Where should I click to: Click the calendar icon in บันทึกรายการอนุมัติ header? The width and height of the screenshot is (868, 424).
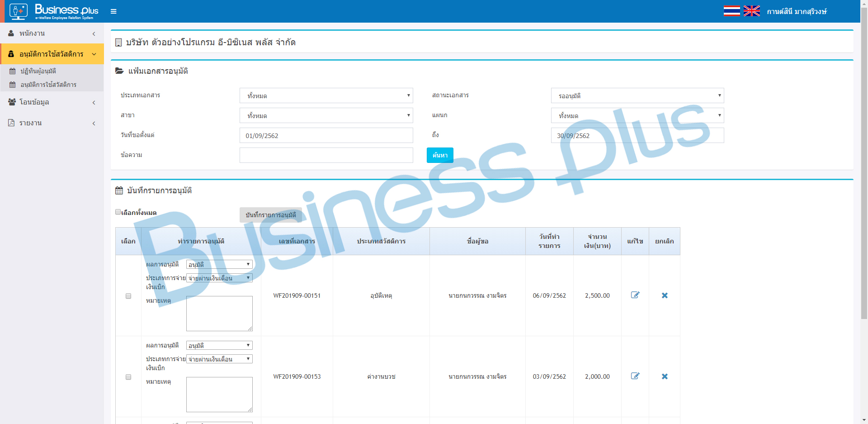click(119, 191)
